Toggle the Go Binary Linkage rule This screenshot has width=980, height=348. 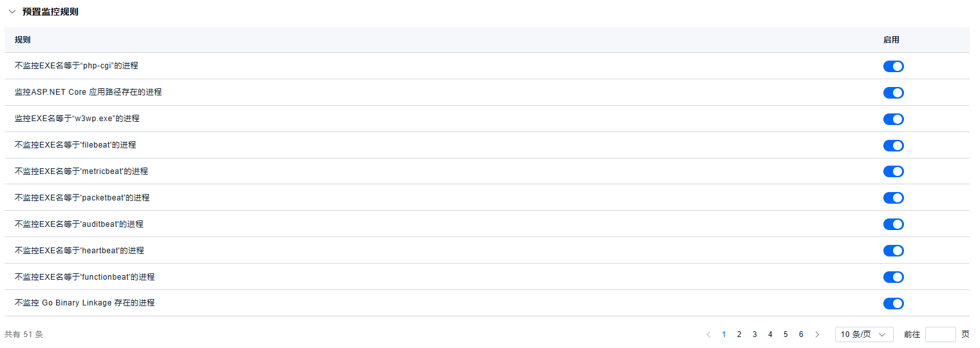click(893, 304)
